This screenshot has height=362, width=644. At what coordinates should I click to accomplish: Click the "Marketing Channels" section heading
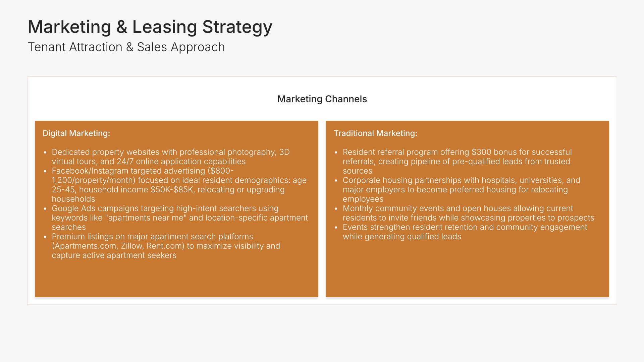[x=322, y=99]
